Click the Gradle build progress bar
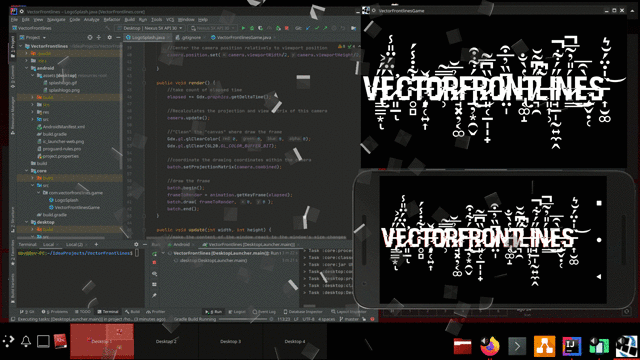This screenshot has height=360, width=640. pyautogui.click(x=243, y=319)
